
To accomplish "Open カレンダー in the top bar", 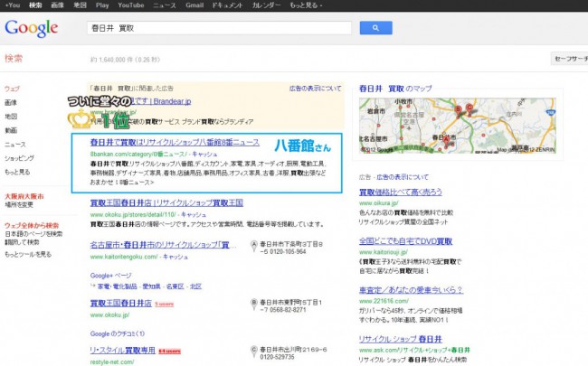I will (266, 5).
